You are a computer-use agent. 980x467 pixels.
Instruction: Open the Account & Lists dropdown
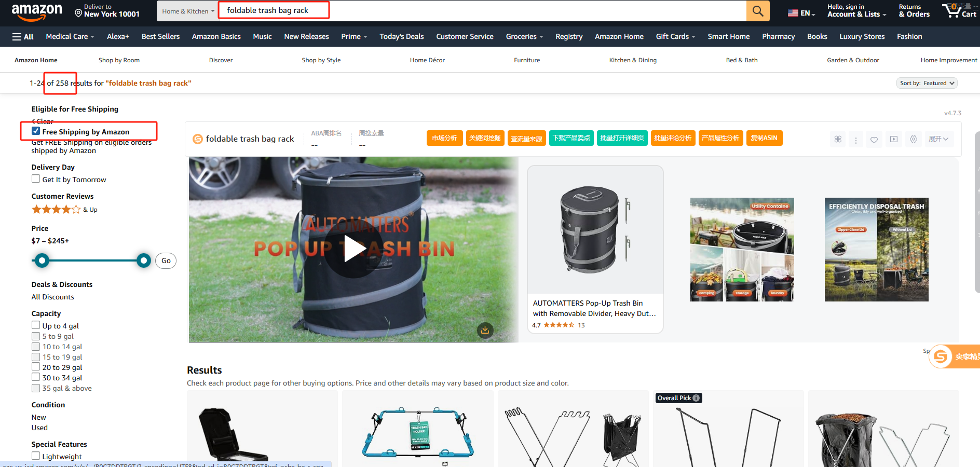click(x=856, y=11)
